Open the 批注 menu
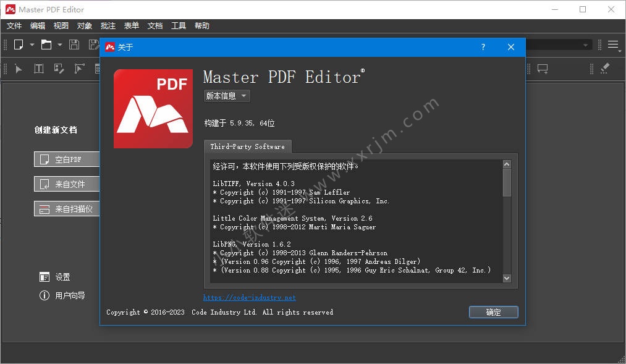626x364 pixels. click(108, 26)
